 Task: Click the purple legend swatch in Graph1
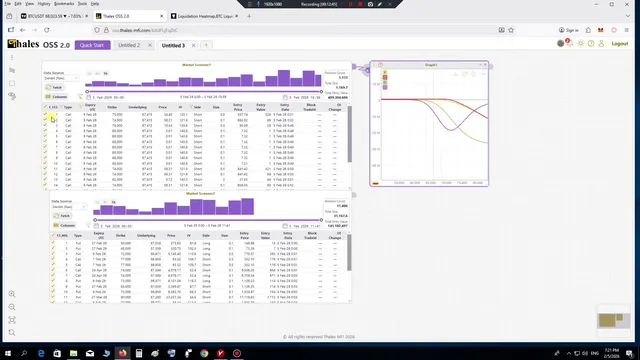tap(385, 87)
